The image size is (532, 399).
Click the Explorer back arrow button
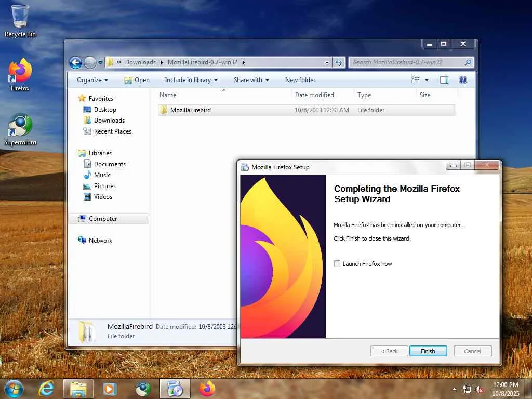[75, 62]
